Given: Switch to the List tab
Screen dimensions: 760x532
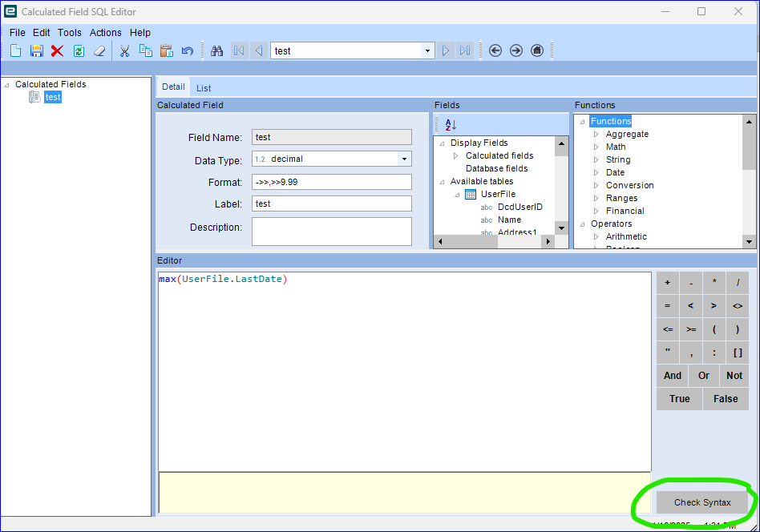Looking at the screenshot, I should [204, 88].
